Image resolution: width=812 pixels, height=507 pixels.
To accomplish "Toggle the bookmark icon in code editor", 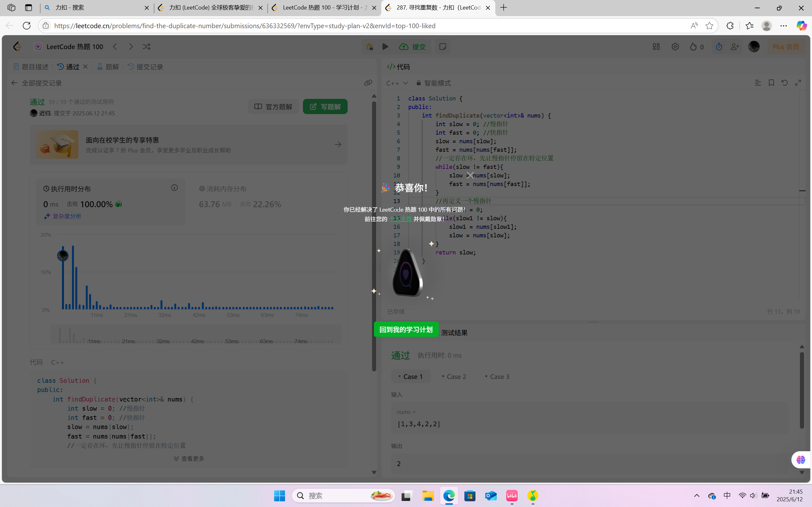I will [x=771, y=83].
